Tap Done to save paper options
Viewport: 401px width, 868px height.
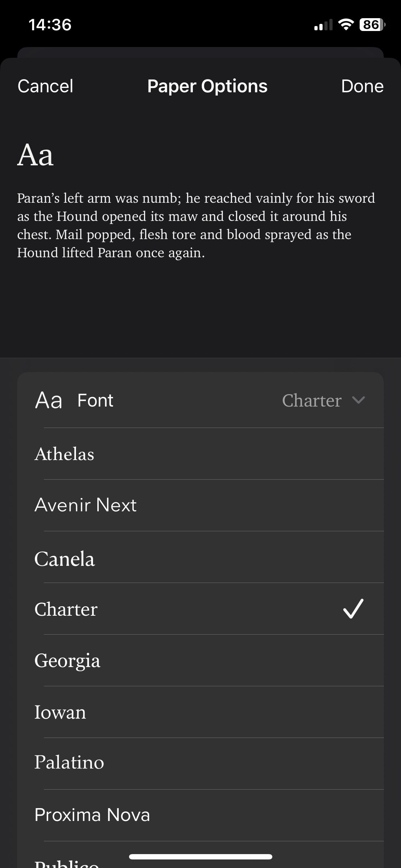362,86
